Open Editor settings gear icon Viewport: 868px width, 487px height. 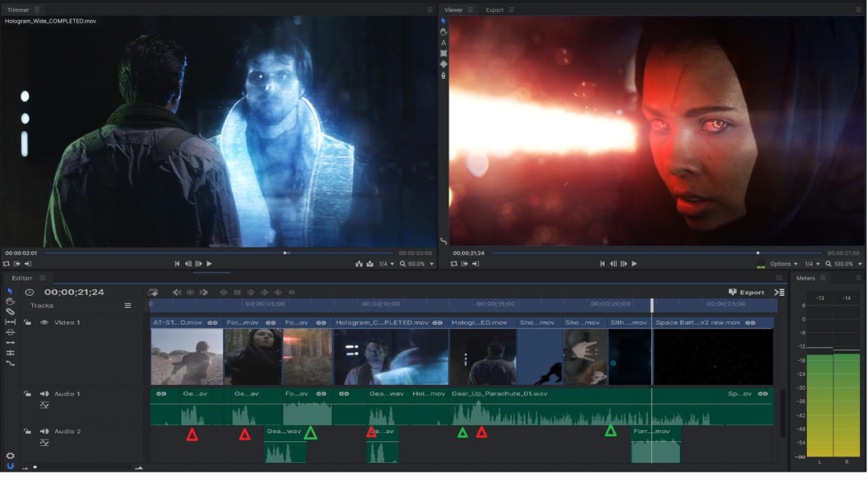(x=10, y=456)
